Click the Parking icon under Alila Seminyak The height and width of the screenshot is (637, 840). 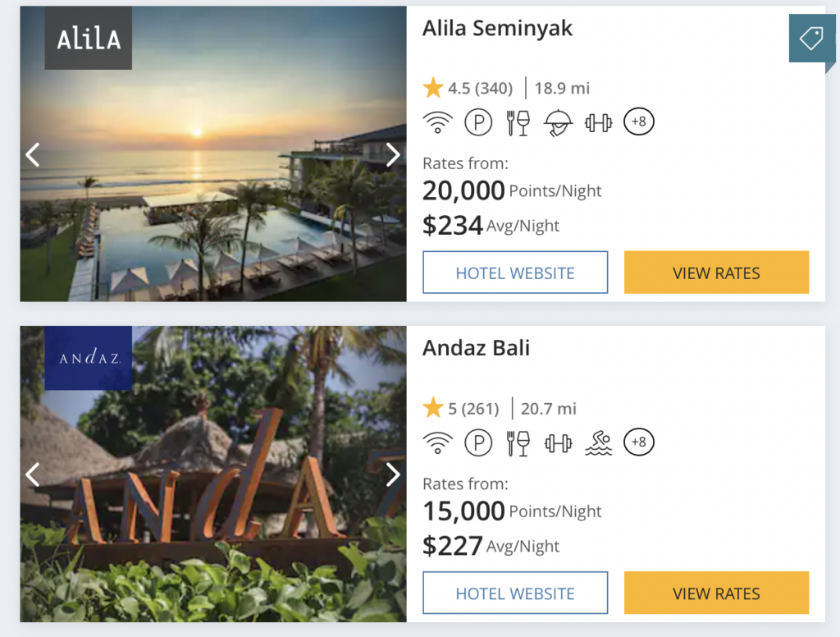(479, 121)
